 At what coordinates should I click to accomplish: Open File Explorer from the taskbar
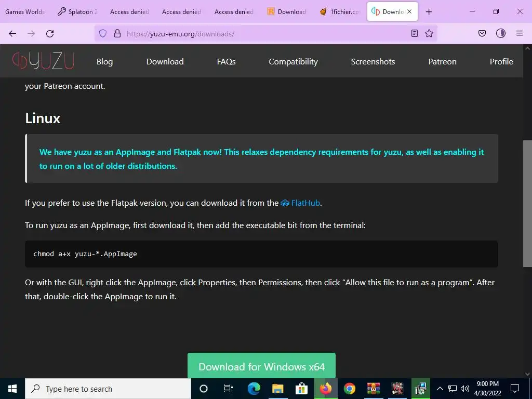277,389
